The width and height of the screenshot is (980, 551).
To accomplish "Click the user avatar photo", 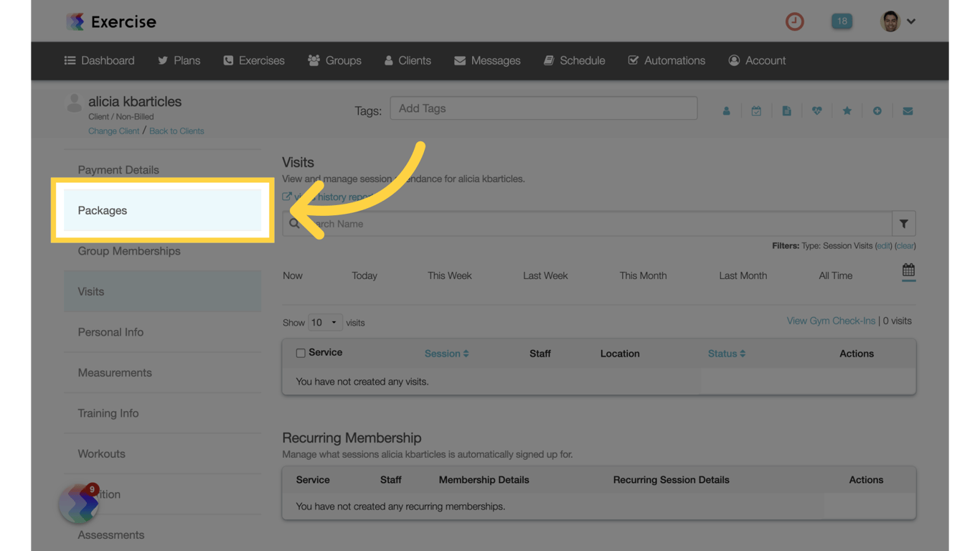I will pos(890,22).
